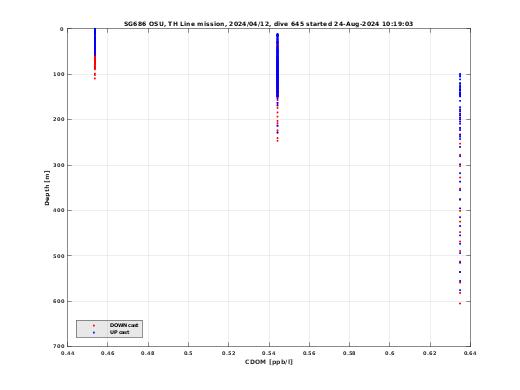Image resolution: width=520 pixels, height=390 pixels.
Task: Click the 0.54 x-axis tick label
Action: 269,353
